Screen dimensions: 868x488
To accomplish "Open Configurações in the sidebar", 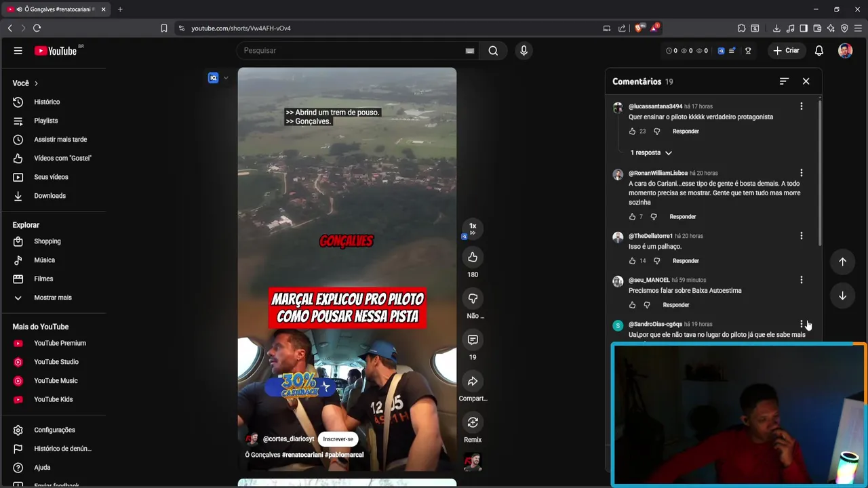I will [53, 430].
